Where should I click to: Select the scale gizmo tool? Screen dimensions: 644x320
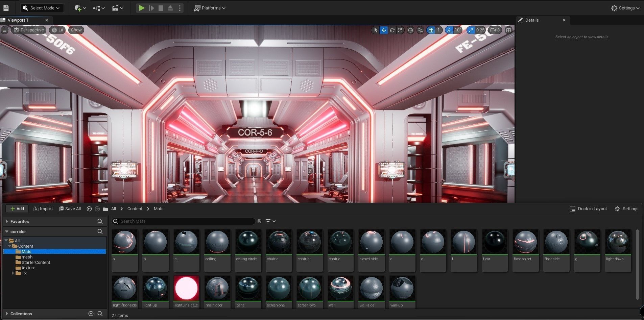pos(400,30)
